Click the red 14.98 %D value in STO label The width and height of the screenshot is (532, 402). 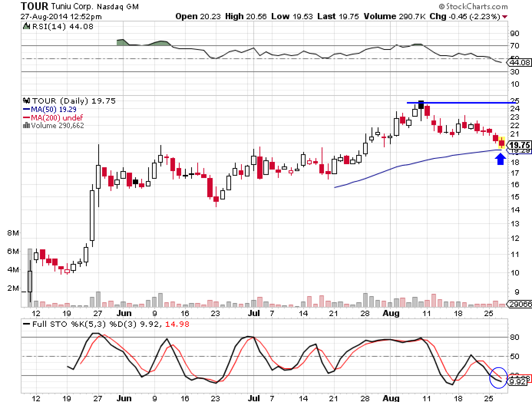click(177, 324)
